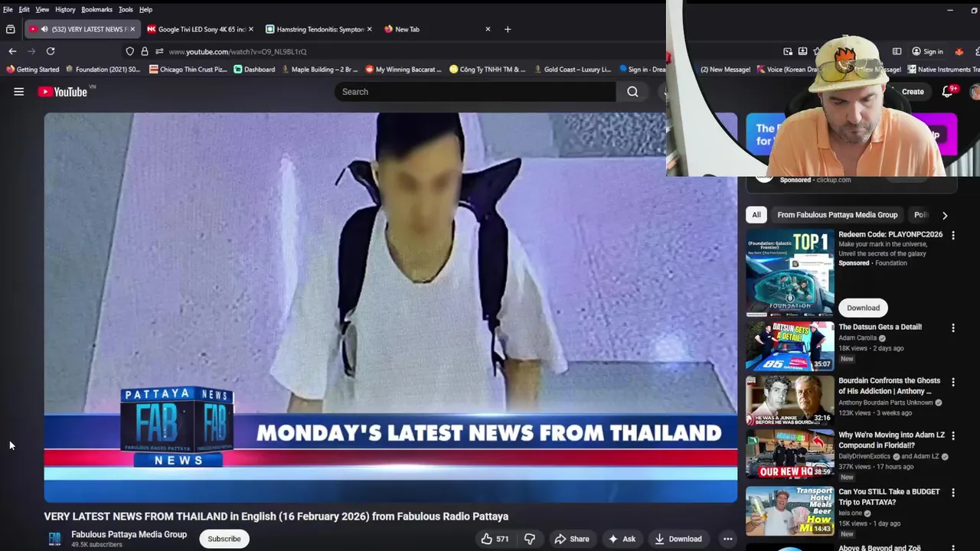
Task: Dislike the video with thumbs down
Action: 529,539
